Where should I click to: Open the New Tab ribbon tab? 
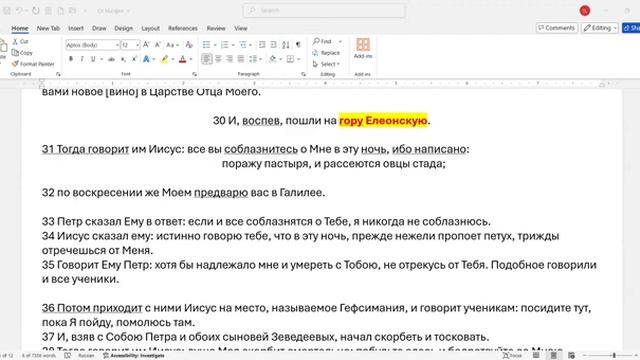click(x=48, y=28)
